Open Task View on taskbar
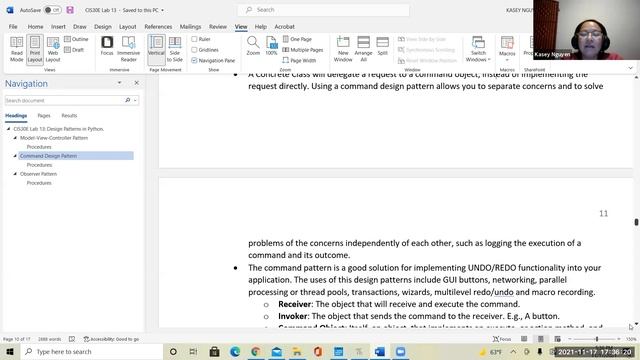The image size is (640, 360). [193, 351]
